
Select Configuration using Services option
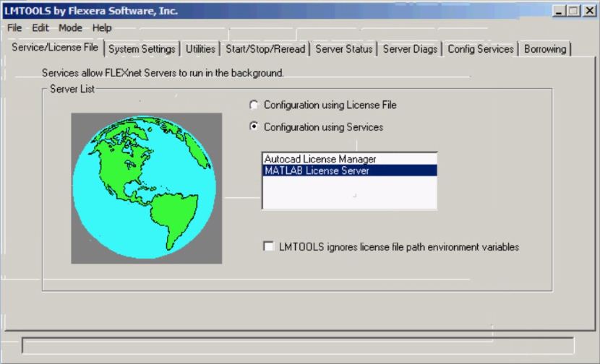[254, 127]
